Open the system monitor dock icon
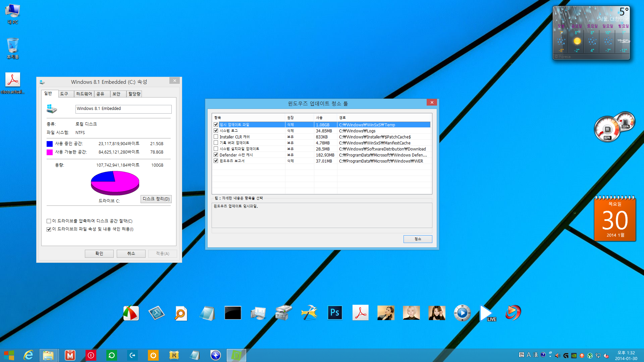The image size is (644, 362). tap(258, 313)
